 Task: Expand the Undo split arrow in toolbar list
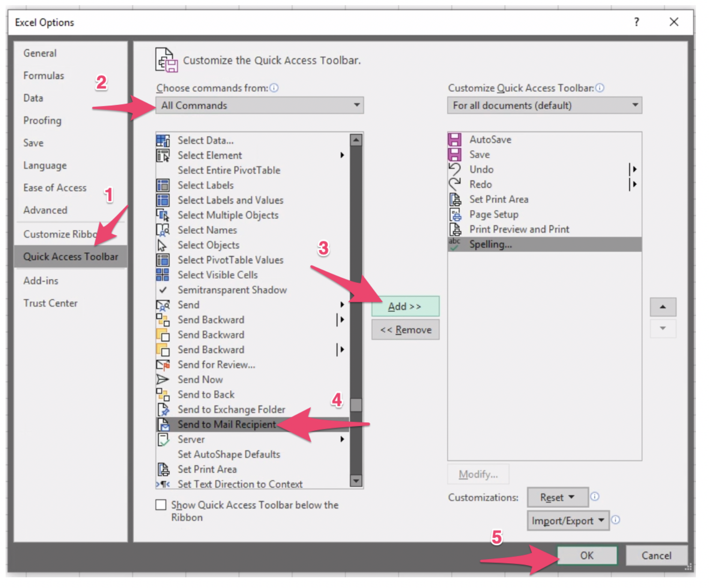tap(633, 169)
